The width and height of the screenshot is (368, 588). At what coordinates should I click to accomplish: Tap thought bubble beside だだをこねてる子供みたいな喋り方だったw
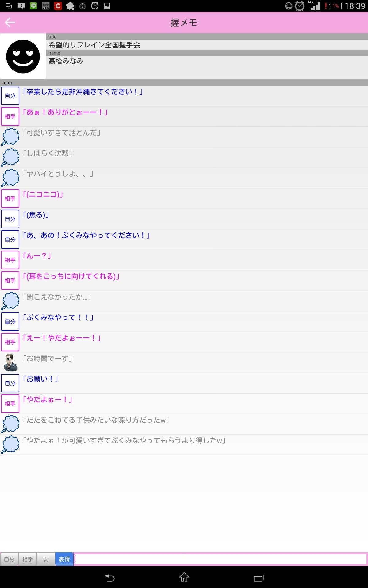[x=10, y=424]
